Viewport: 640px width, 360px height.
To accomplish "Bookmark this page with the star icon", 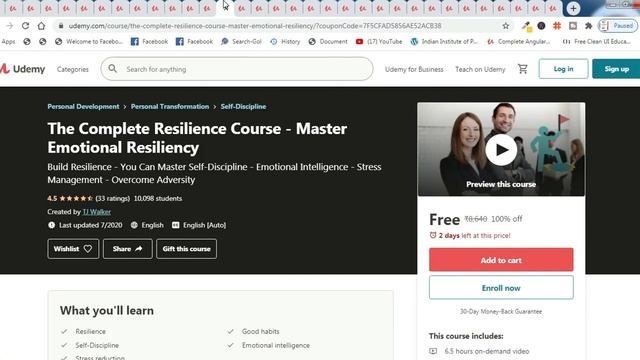I will pyautogui.click(x=506, y=26).
